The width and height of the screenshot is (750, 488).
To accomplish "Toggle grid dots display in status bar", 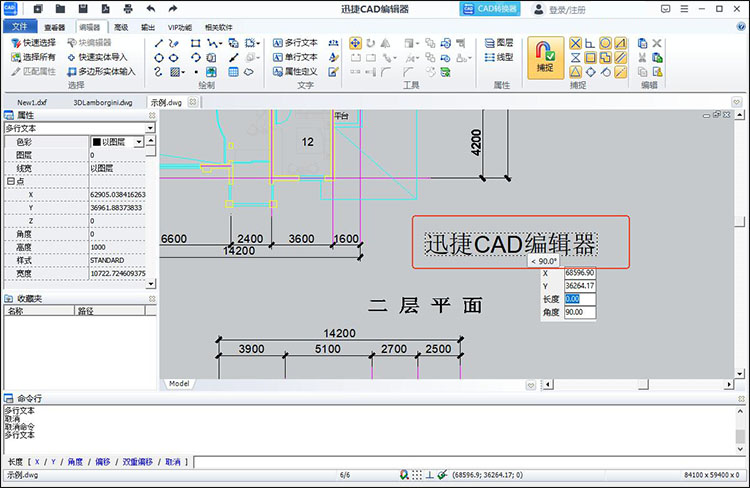I will coord(417,475).
